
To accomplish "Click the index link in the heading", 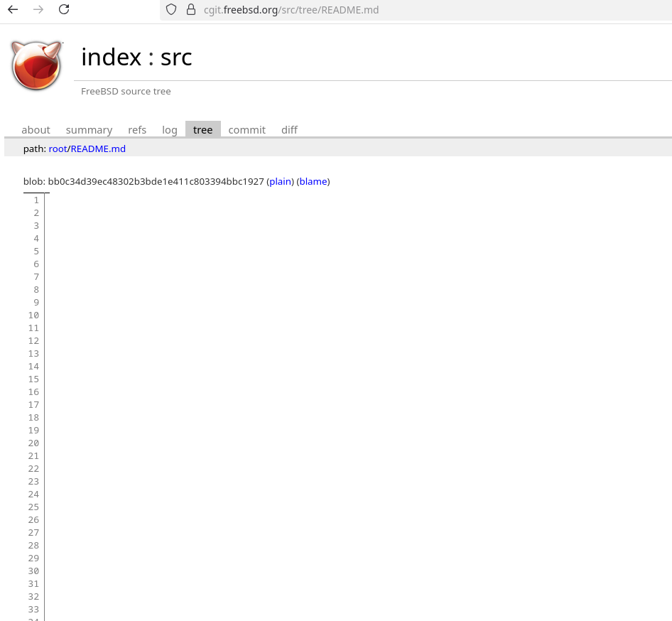I will point(111,57).
